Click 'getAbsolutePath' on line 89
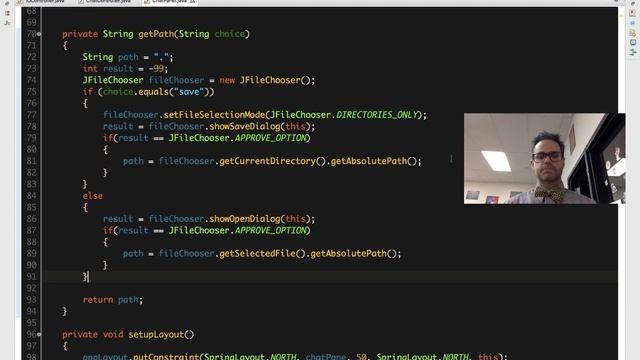640x360 pixels. click(x=348, y=253)
